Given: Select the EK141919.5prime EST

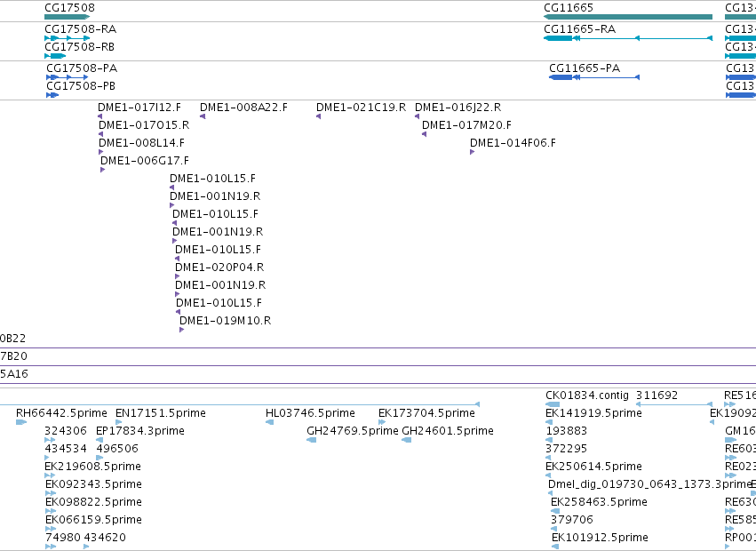Looking at the screenshot, I should click(x=593, y=413).
